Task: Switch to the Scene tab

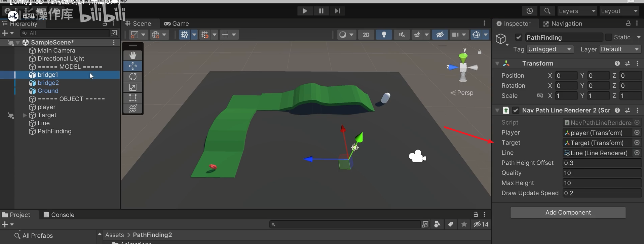Action: pyautogui.click(x=138, y=24)
